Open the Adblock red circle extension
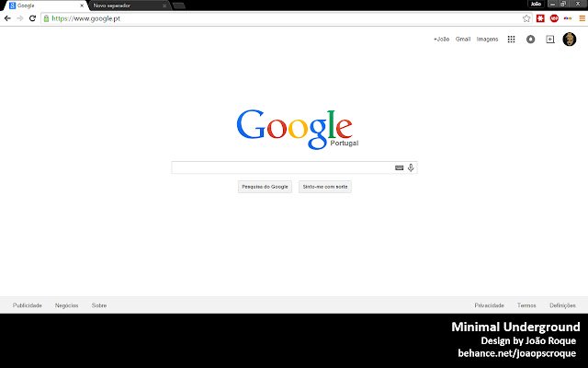This screenshot has width=588, height=368. [554, 18]
